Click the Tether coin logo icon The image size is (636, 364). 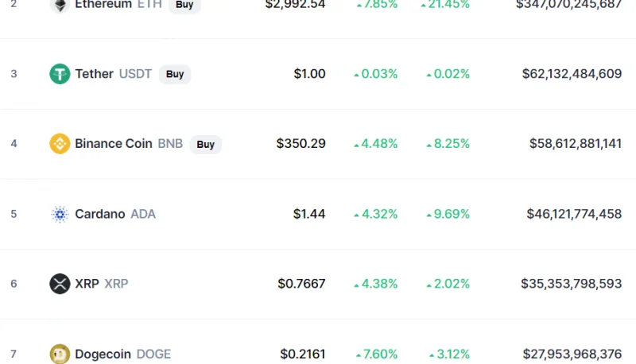pos(60,74)
